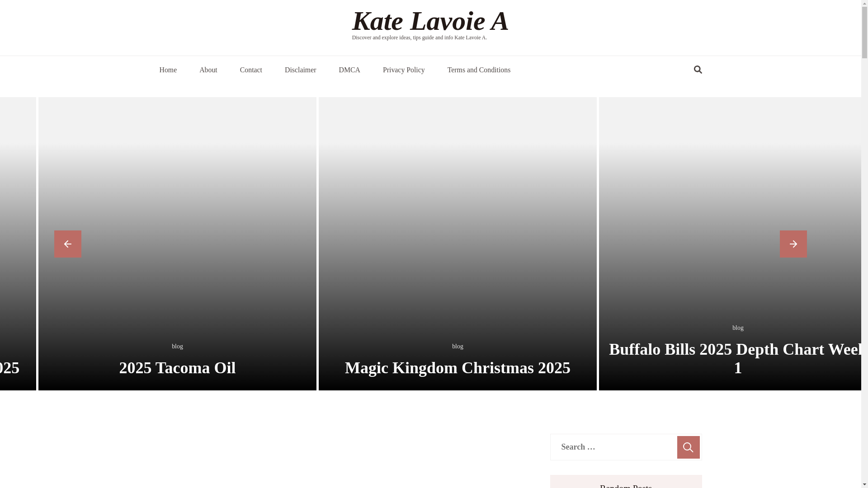The height and width of the screenshot is (488, 868).
Task: Open the search icon in navigation bar
Action: (698, 70)
